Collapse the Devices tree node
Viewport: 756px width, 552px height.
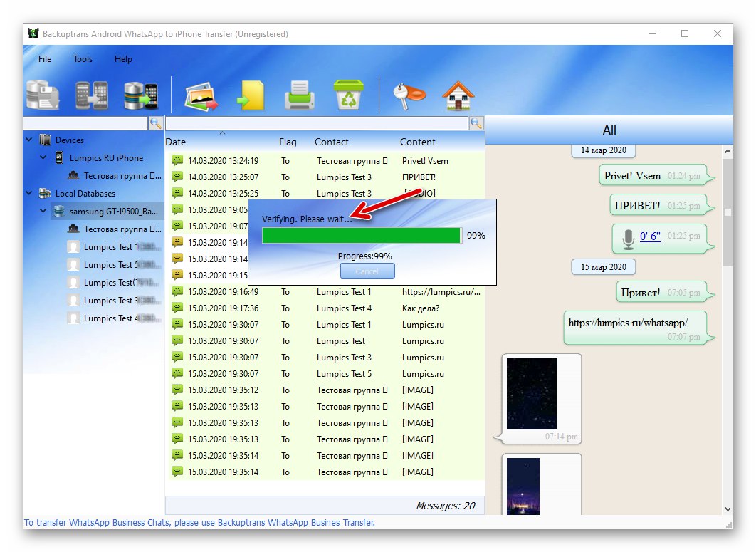click(x=29, y=140)
